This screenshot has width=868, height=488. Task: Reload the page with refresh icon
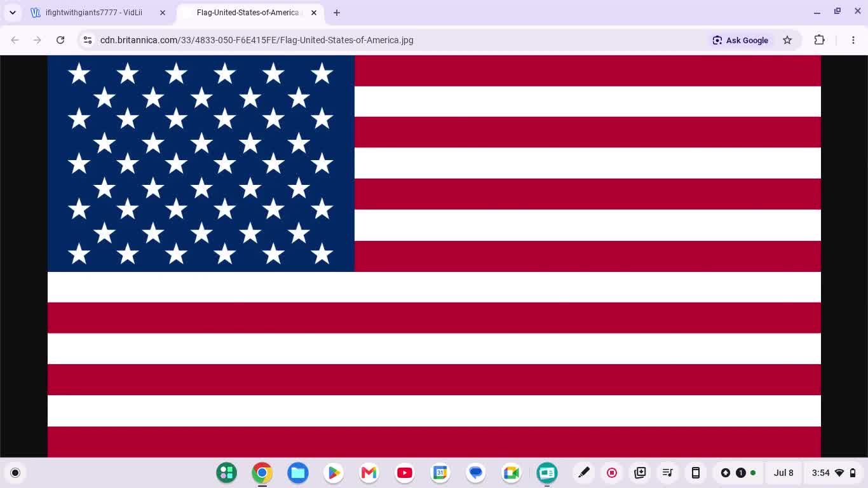60,40
